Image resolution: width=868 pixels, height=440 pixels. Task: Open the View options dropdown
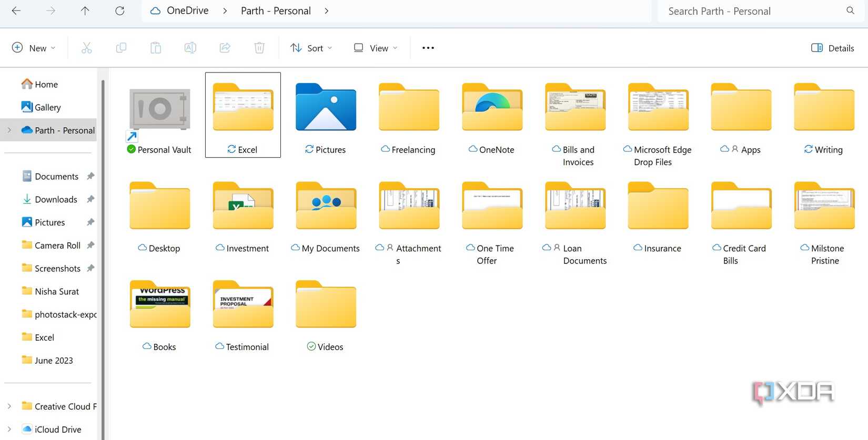[376, 48]
